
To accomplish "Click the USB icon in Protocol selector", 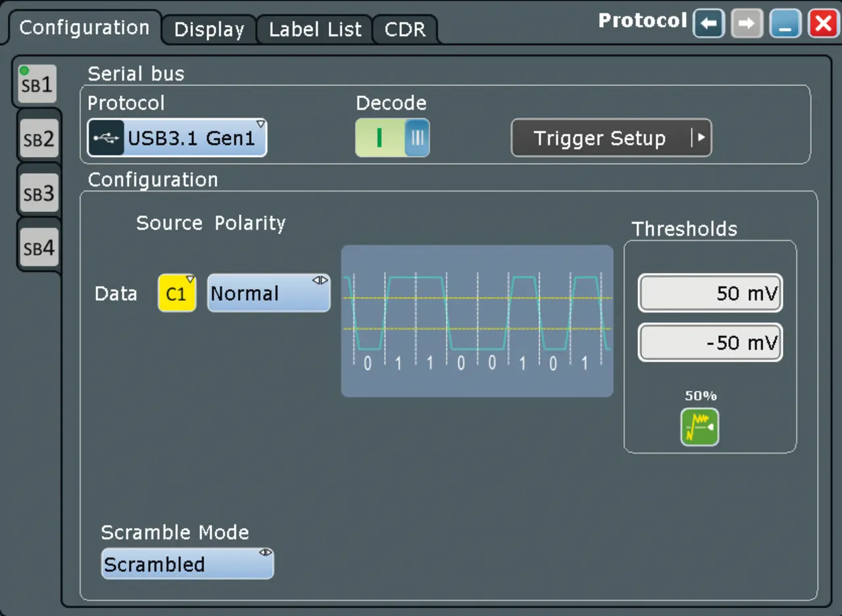I will pos(106,138).
